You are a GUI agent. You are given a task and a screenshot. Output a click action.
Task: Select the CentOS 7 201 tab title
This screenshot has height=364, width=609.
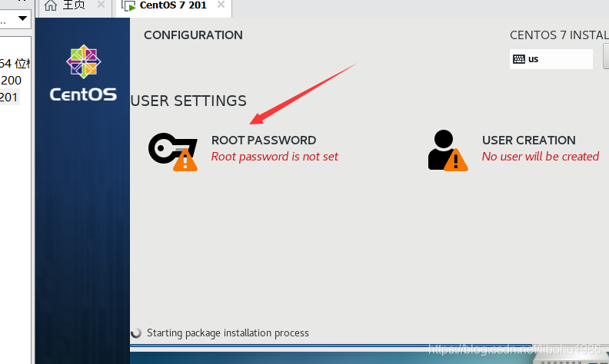point(173,6)
